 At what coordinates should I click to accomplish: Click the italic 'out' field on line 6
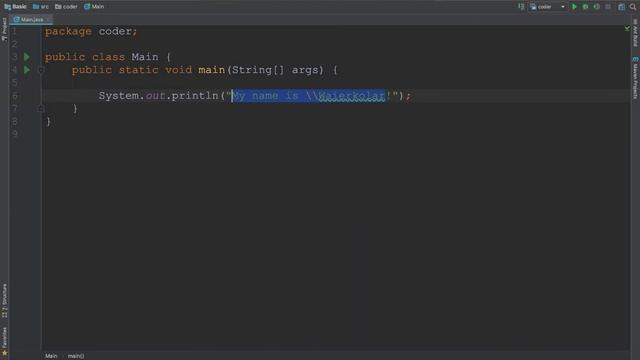[155, 96]
